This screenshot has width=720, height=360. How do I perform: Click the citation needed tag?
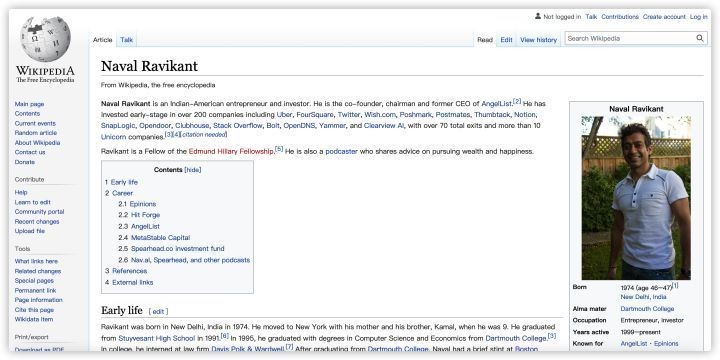204,135
